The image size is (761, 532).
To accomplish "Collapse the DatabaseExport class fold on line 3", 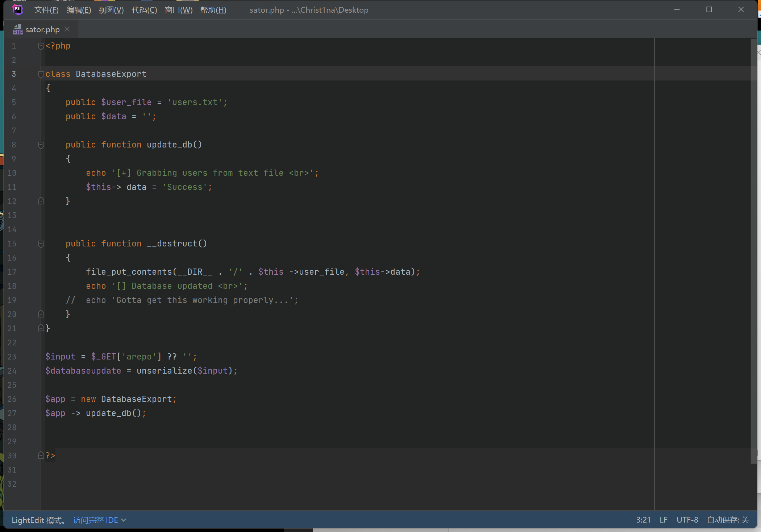I will click(41, 74).
